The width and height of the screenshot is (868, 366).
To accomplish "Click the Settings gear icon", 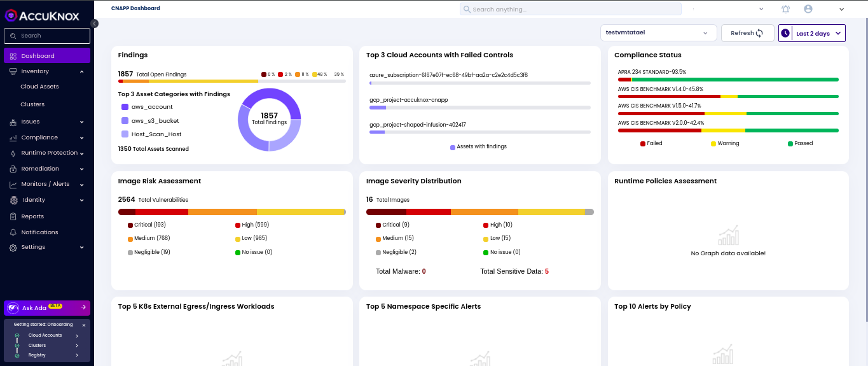I will [13, 248].
